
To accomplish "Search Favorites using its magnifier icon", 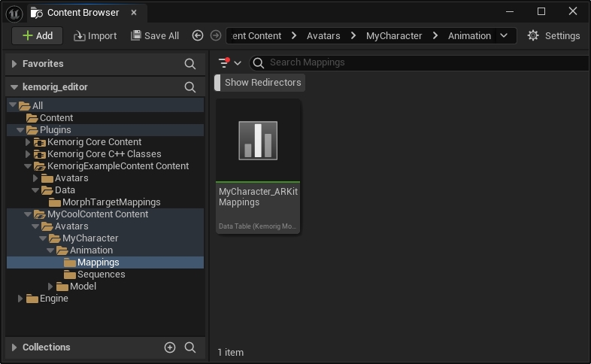I will [190, 65].
